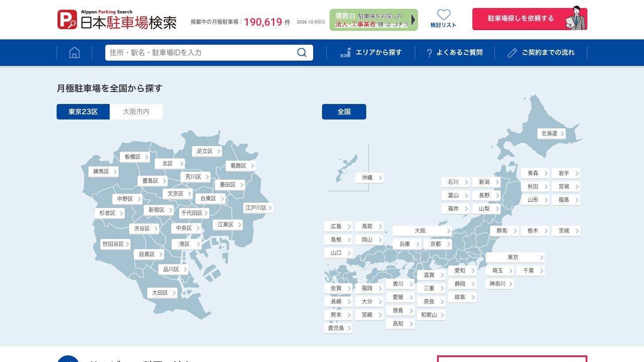Select 足立区 on the Tokyo map
Image resolution: width=644 pixels, height=362 pixels.
(x=207, y=151)
